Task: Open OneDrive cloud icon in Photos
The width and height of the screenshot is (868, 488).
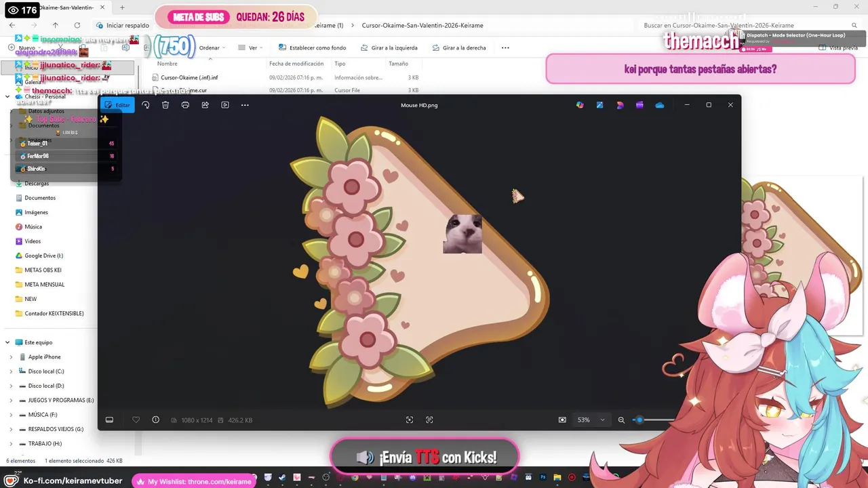Action: point(660,105)
